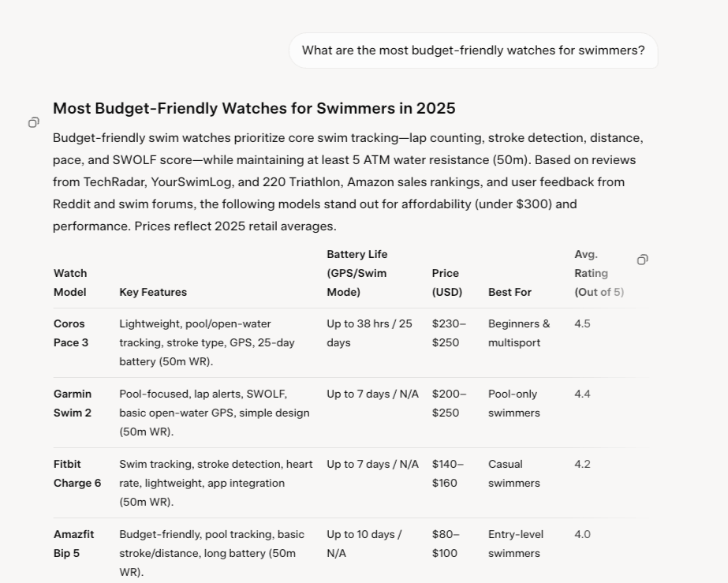Click the intro paragraph mentioning TechRadar
Viewport: 728px width, 583px height.
tap(348, 182)
